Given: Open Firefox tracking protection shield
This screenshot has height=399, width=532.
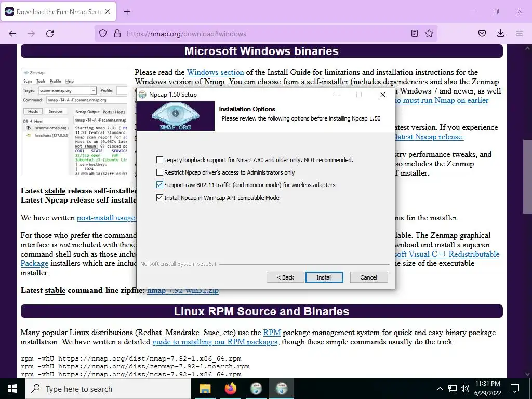Looking at the screenshot, I should coord(103,34).
